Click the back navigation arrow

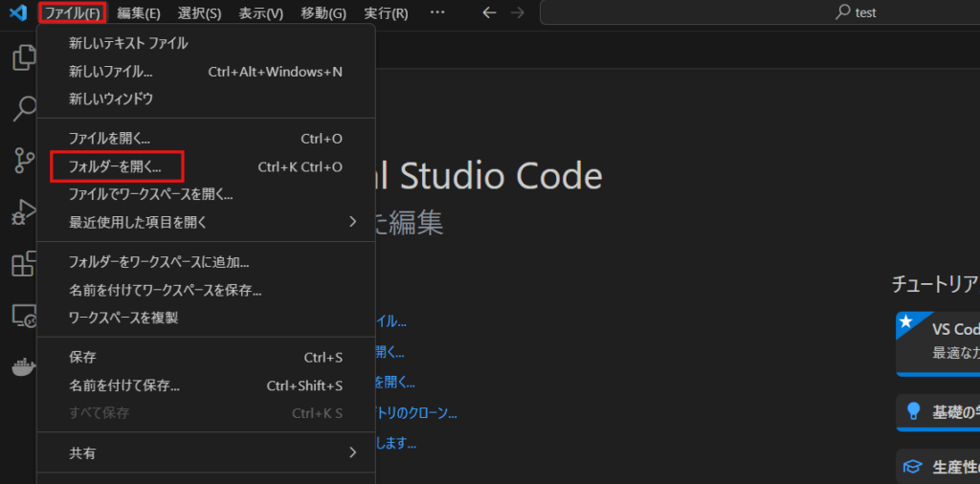pyautogui.click(x=489, y=13)
